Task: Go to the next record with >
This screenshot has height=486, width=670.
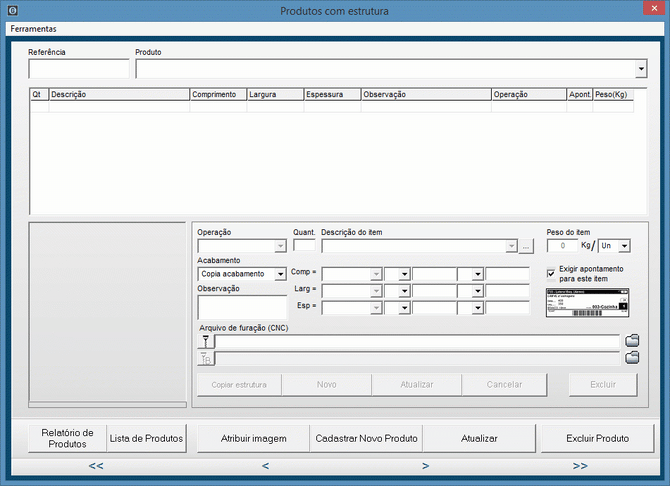Action: point(426,466)
